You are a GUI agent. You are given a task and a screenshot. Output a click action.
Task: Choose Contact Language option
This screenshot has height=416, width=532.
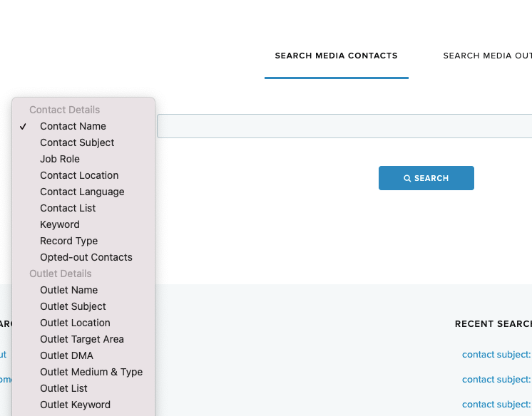pyautogui.click(x=82, y=192)
